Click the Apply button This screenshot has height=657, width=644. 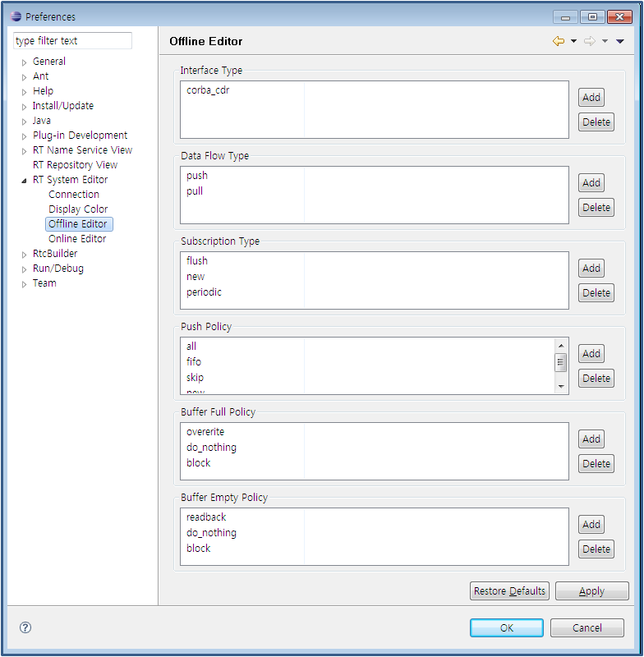591,591
